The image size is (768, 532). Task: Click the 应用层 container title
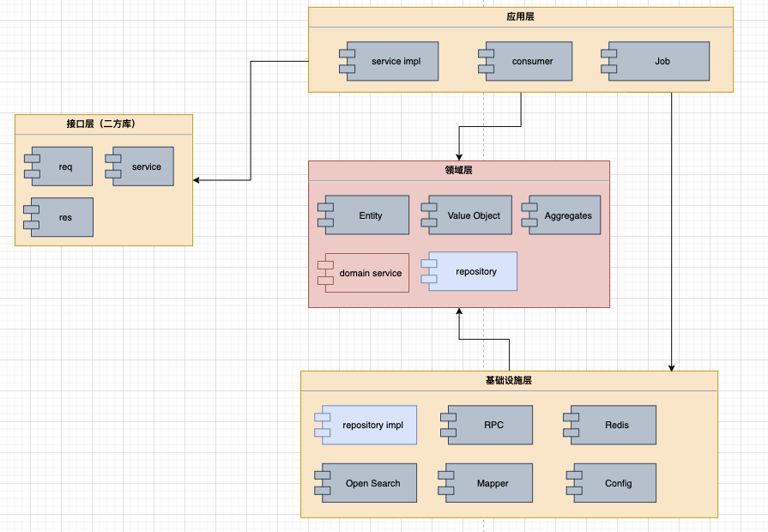[x=520, y=16]
